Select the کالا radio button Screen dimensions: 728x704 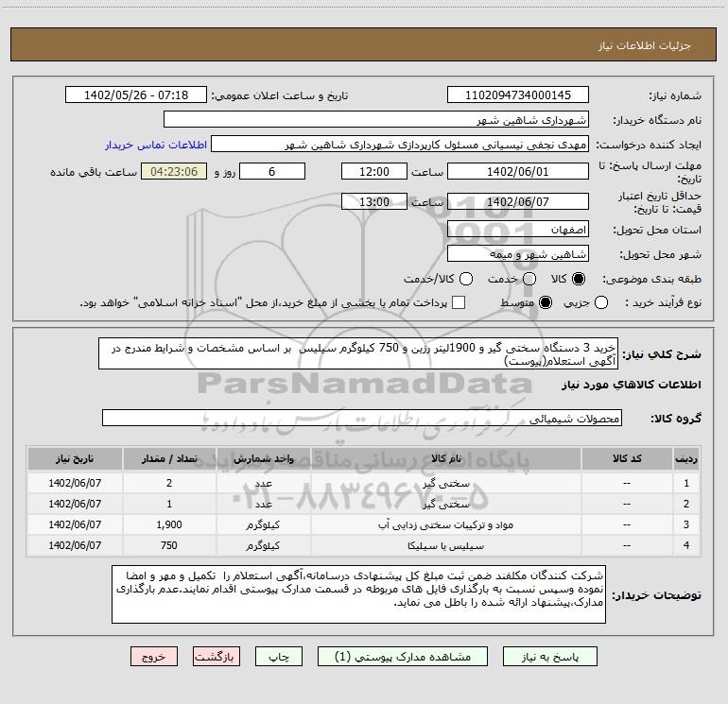pos(579,279)
